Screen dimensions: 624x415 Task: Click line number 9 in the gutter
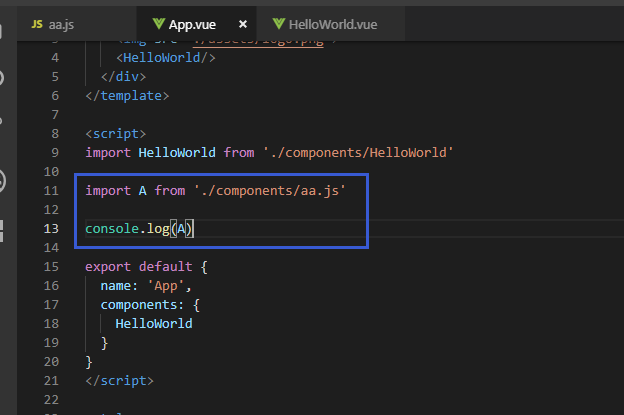(55, 153)
